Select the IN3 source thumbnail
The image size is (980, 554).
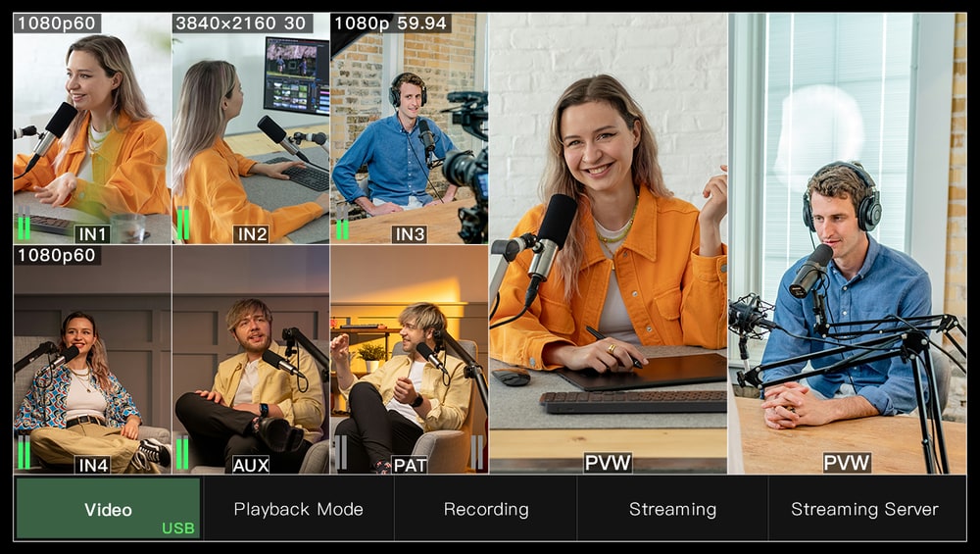[x=409, y=128]
